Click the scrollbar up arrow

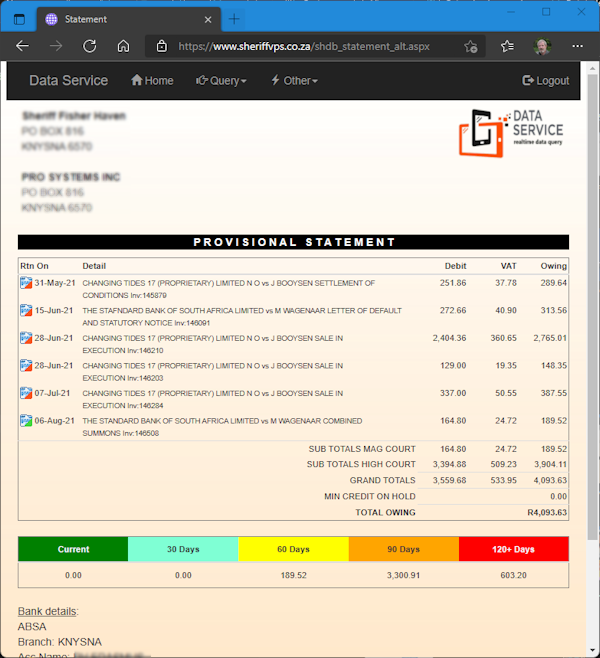592,68
